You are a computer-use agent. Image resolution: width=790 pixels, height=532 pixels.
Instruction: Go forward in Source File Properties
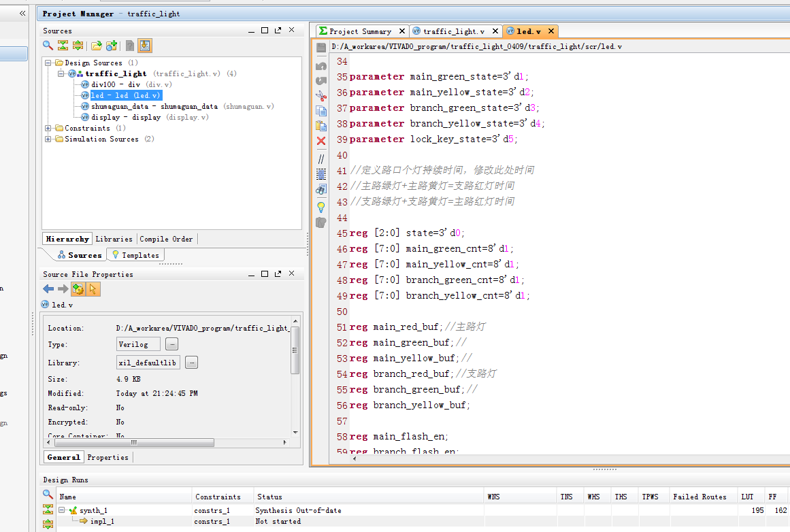(63, 288)
